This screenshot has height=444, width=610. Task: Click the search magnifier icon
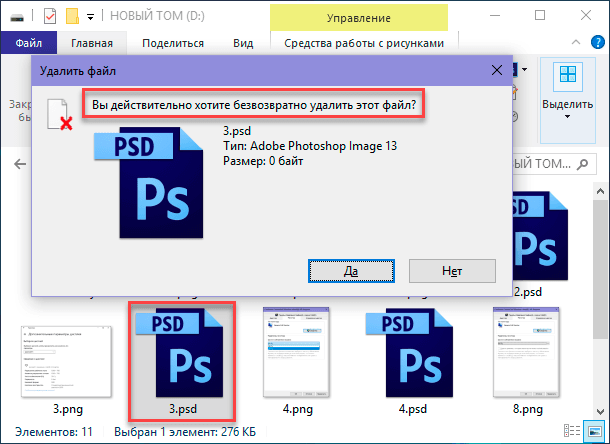pyautogui.click(x=582, y=164)
